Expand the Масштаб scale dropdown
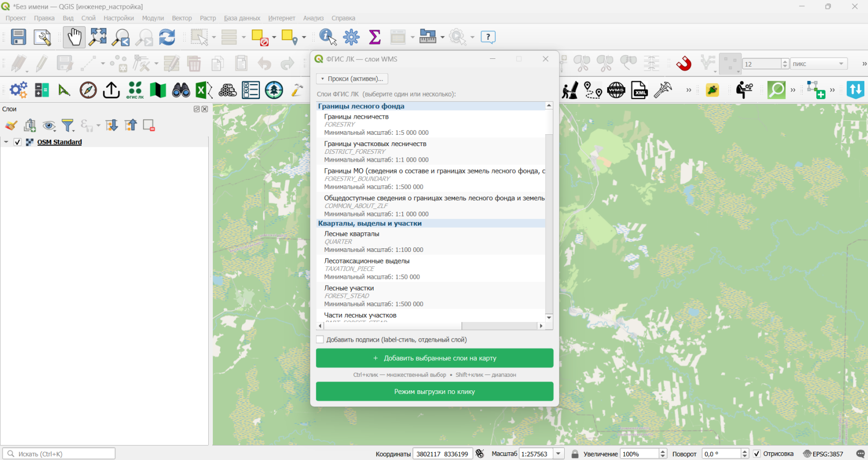The image size is (868, 460). coord(559,454)
